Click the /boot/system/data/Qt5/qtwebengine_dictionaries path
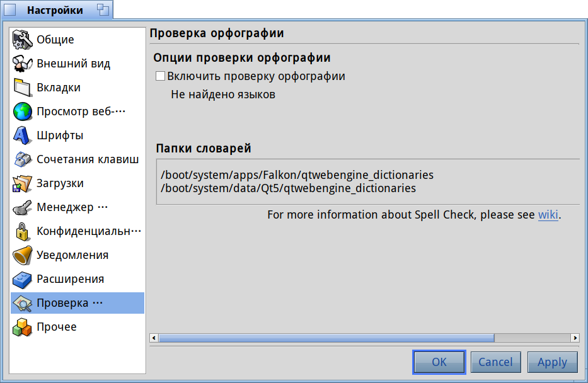588x383 pixels. [x=289, y=188]
